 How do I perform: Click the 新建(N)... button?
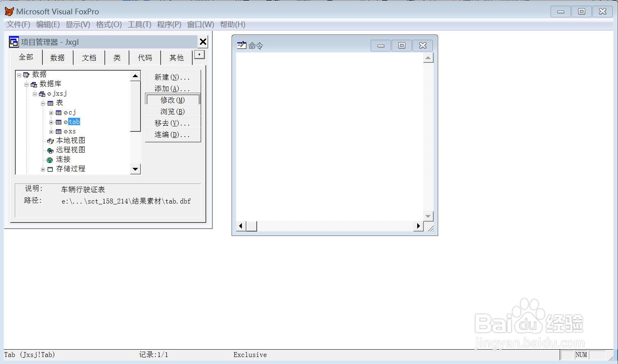[173, 77]
